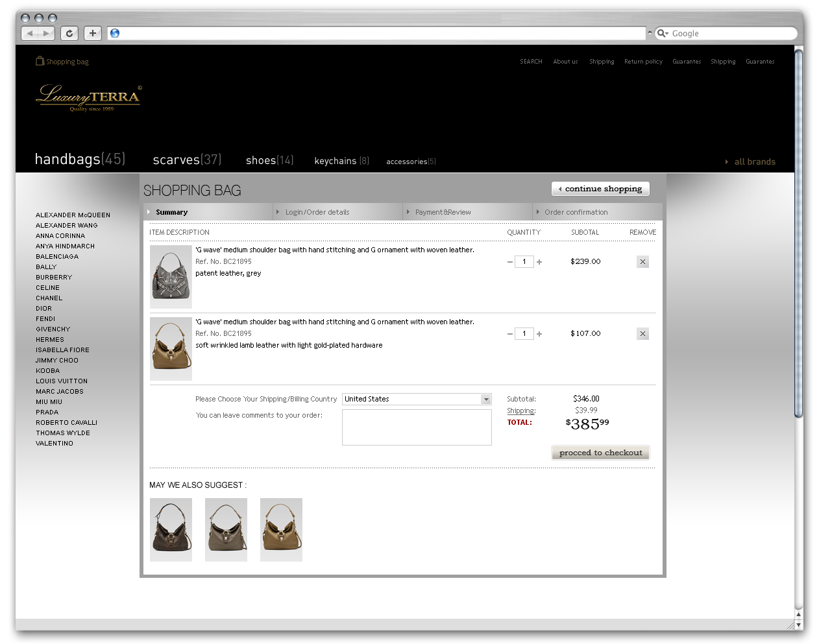819x644 pixels.
Task: Reload the page with the refresh icon
Action: coord(69,33)
